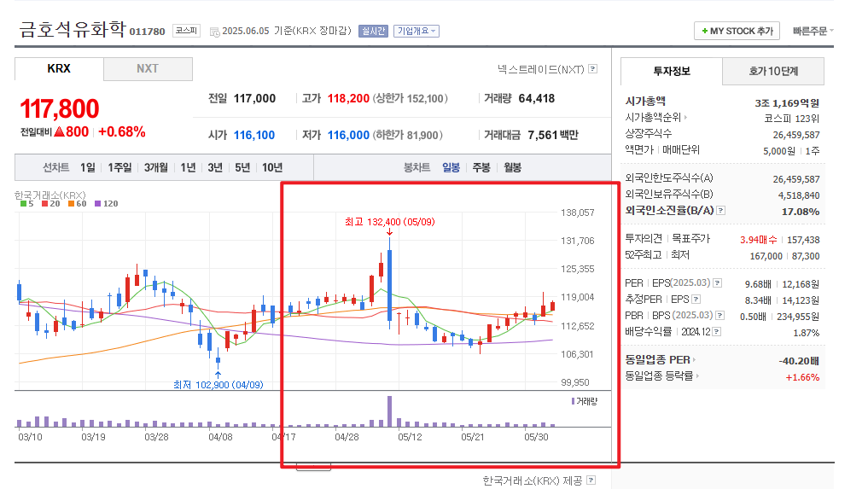Show 3년 line chart

click(x=215, y=167)
